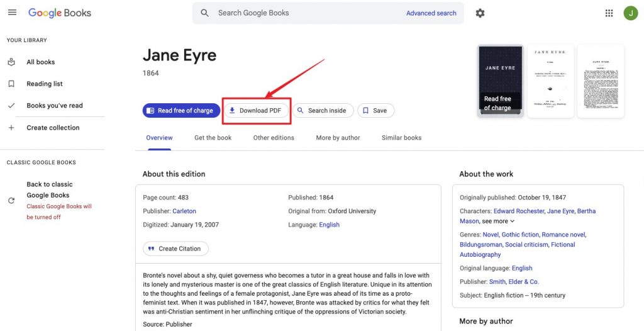Click Read free of charge button
The height and width of the screenshot is (331, 644).
tap(181, 111)
